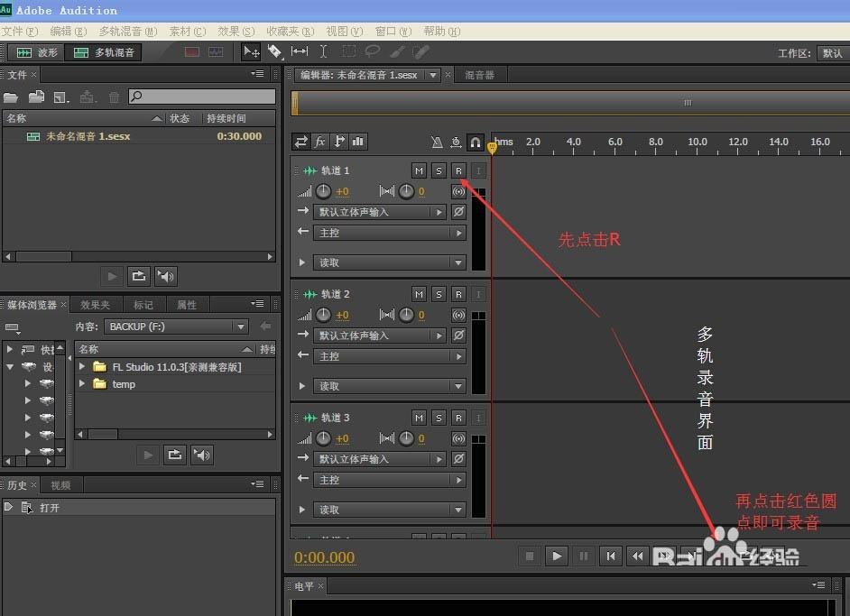
Task: Enable the metronome icon
Action: [x=439, y=142]
